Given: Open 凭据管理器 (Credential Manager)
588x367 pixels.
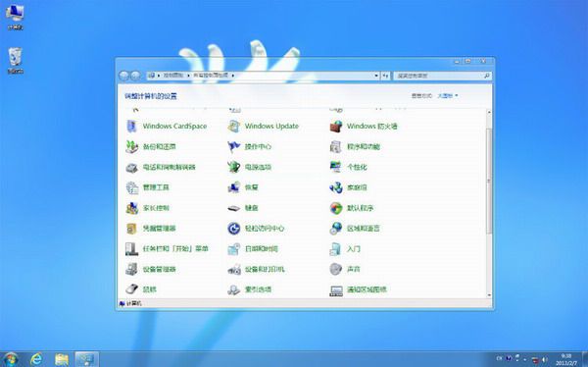Looking at the screenshot, I should (151, 229).
